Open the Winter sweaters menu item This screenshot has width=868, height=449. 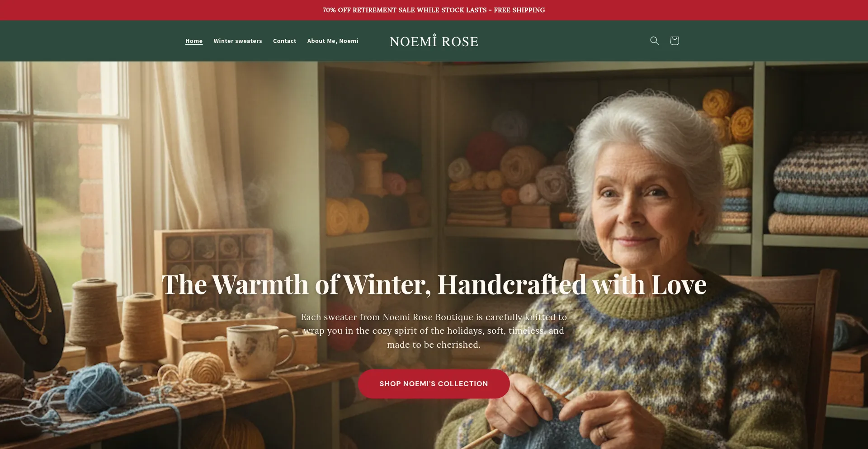pos(238,41)
